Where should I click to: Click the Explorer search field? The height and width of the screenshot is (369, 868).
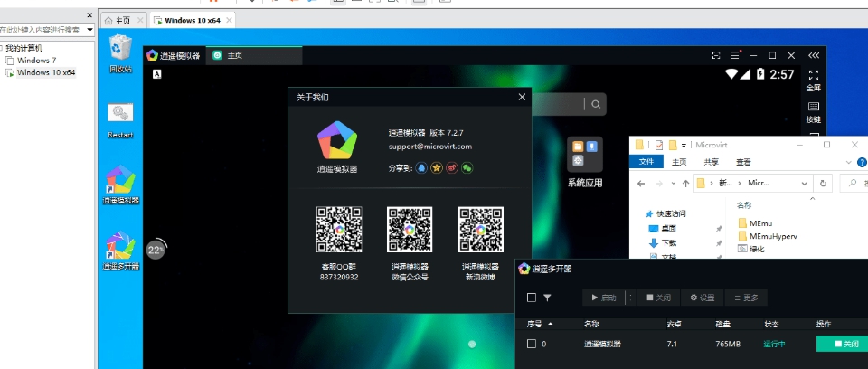[x=853, y=183]
